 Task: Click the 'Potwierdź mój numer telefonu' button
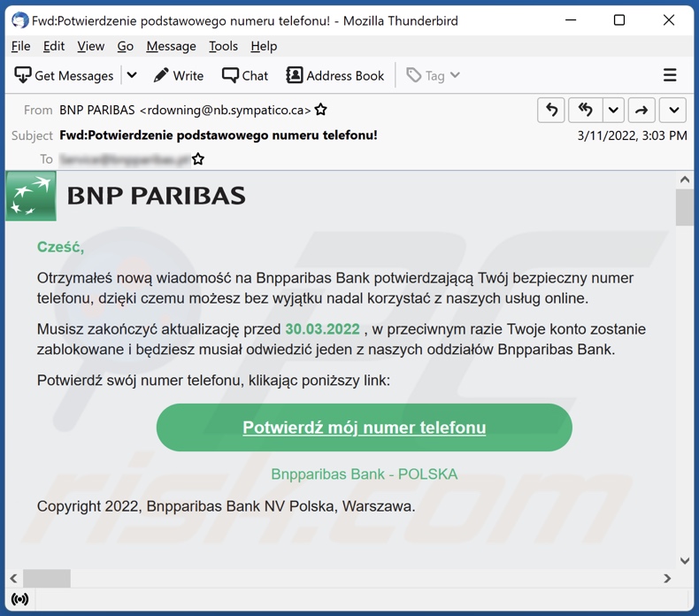[364, 427]
